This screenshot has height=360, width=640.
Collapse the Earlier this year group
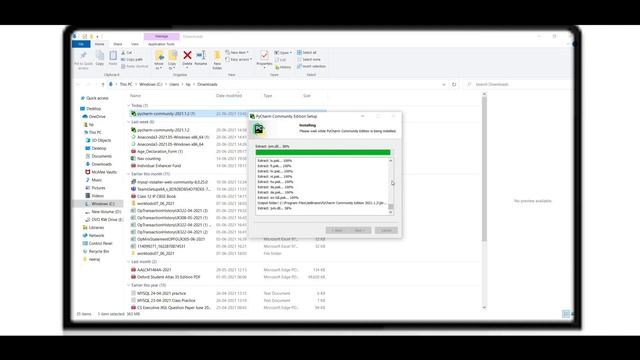[128, 285]
